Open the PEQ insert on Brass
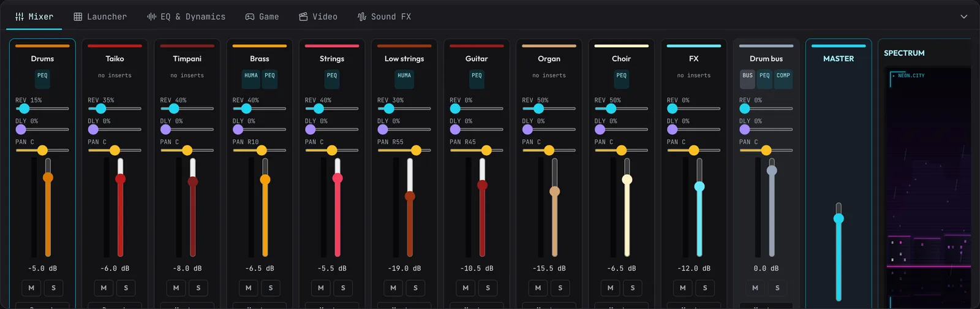This screenshot has height=309, width=980. [270, 78]
